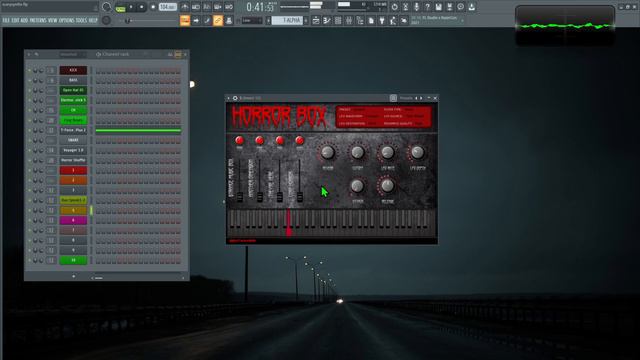Image resolution: width=640 pixels, height=360 pixels.
Task: Click the question mark help icon
Action: pyautogui.click(x=427, y=7)
